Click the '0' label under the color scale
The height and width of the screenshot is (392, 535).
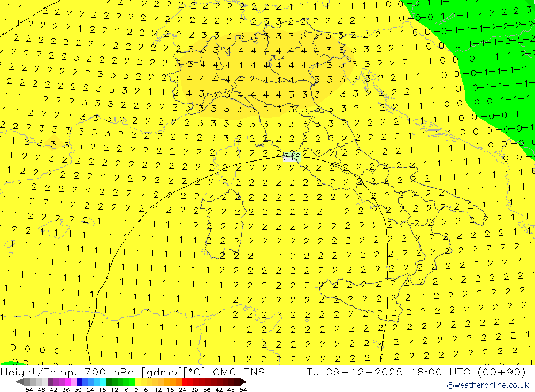(x=136, y=390)
